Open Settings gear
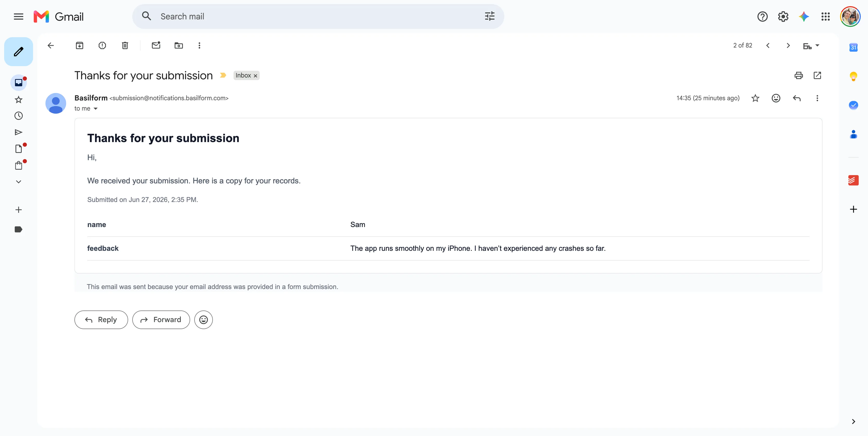This screenshot has width=868, height=436. [x=783, y=17]
